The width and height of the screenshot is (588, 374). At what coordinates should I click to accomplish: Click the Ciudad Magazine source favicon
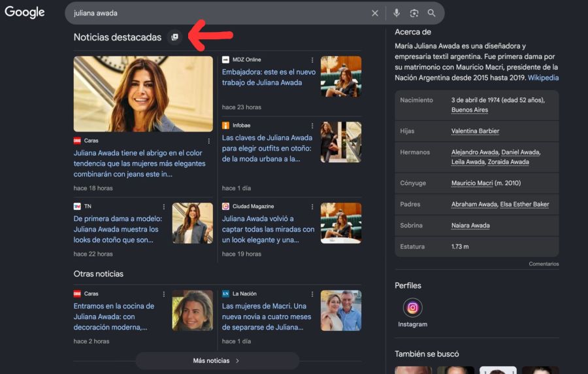click(x=225, y=207)
